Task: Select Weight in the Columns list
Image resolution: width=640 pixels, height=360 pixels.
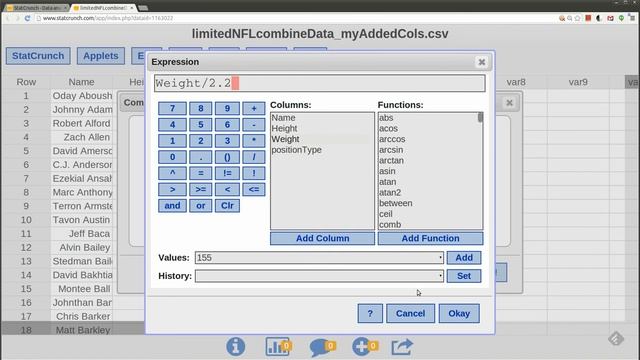Action: tap(285, 139)
